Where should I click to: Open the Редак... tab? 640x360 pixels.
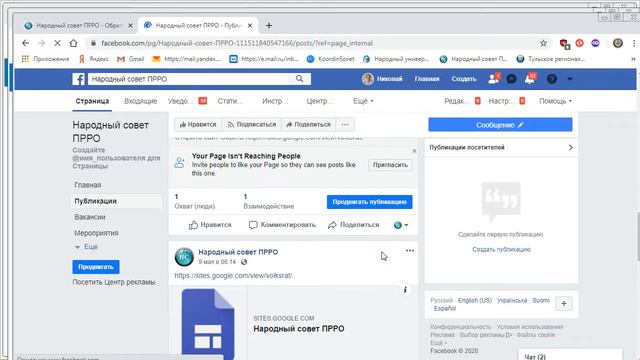[462, 101]
